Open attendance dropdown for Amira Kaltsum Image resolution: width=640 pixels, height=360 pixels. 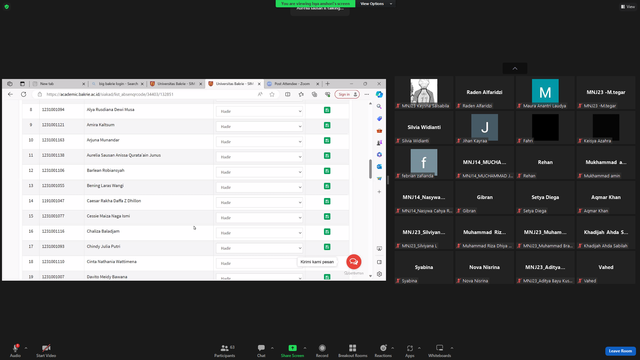click(x=260, y=127)
